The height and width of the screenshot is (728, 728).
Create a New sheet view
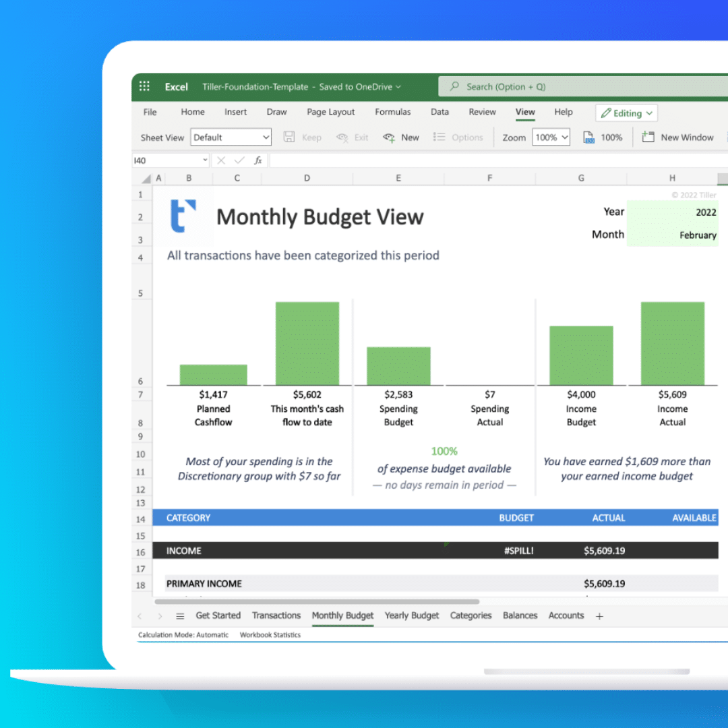401,138
